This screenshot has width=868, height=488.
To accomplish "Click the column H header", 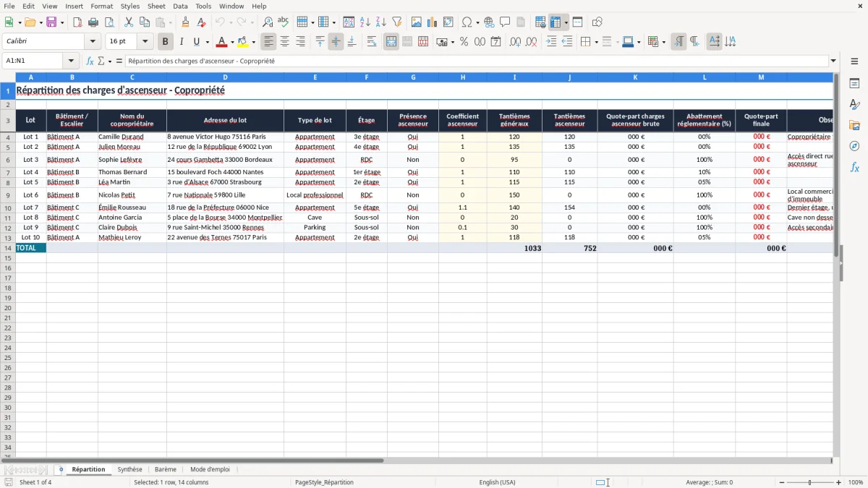I will point(463,77).
